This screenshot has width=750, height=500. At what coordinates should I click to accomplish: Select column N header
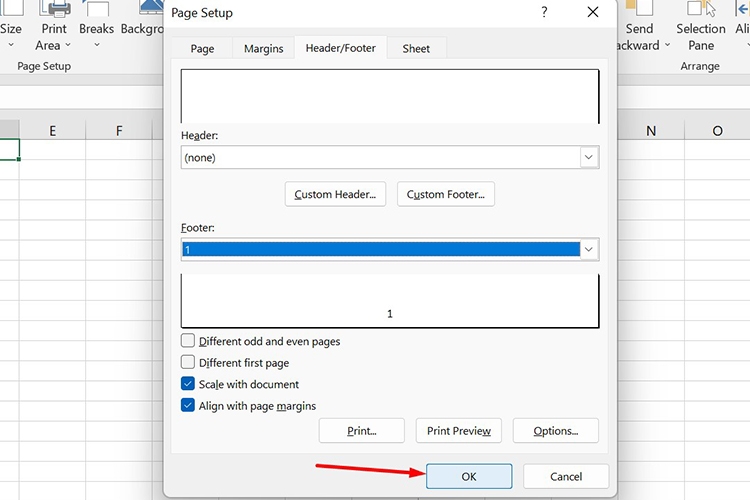pyautogui.click(x=651, y=131)
